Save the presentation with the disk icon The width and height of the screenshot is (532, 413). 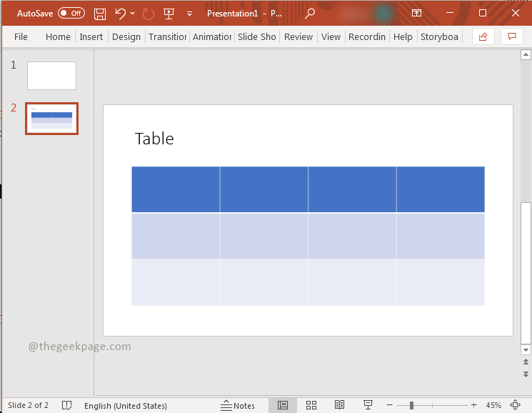pos(100,14)
